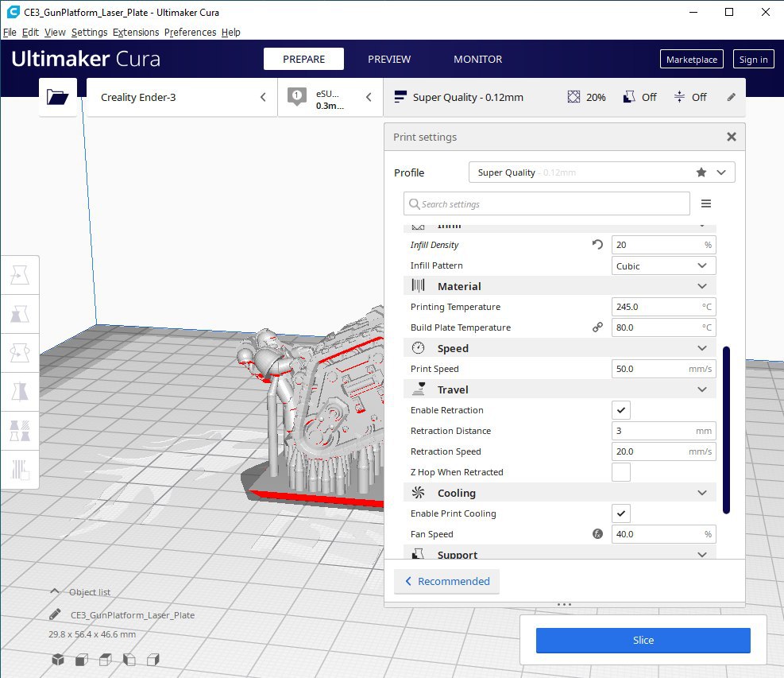Screen dimensions: 784x678
Task: Open the Extensions menu
Action: point(136,32)
